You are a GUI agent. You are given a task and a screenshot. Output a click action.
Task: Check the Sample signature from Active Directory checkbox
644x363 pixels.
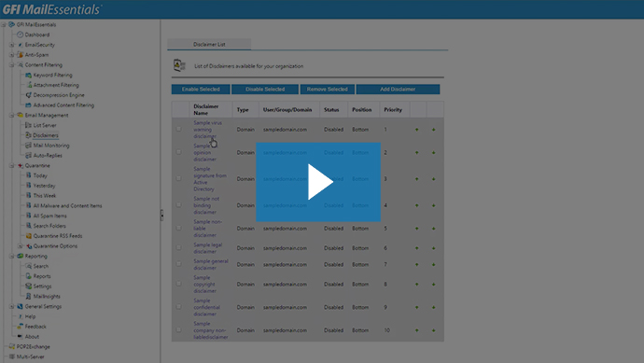click(x=178, y=178)
